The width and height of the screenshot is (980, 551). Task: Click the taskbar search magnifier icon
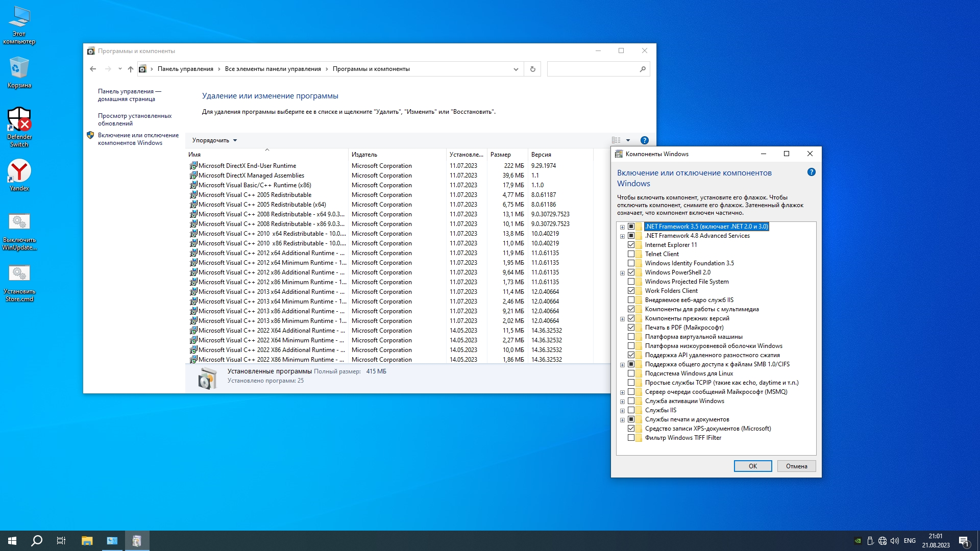[37, 541]
